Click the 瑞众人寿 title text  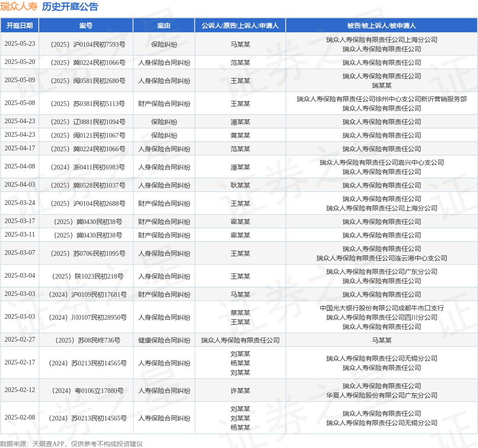pos(19,7)
